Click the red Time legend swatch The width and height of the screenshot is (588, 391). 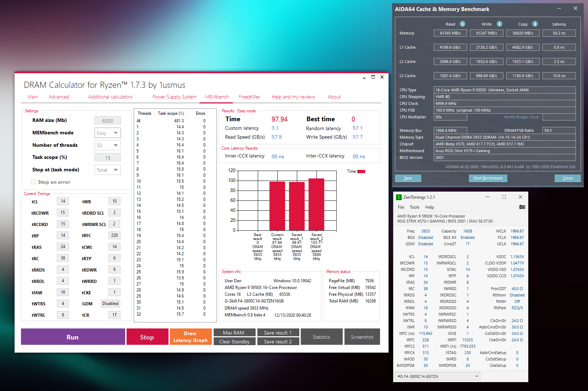[x=362, y=171]
